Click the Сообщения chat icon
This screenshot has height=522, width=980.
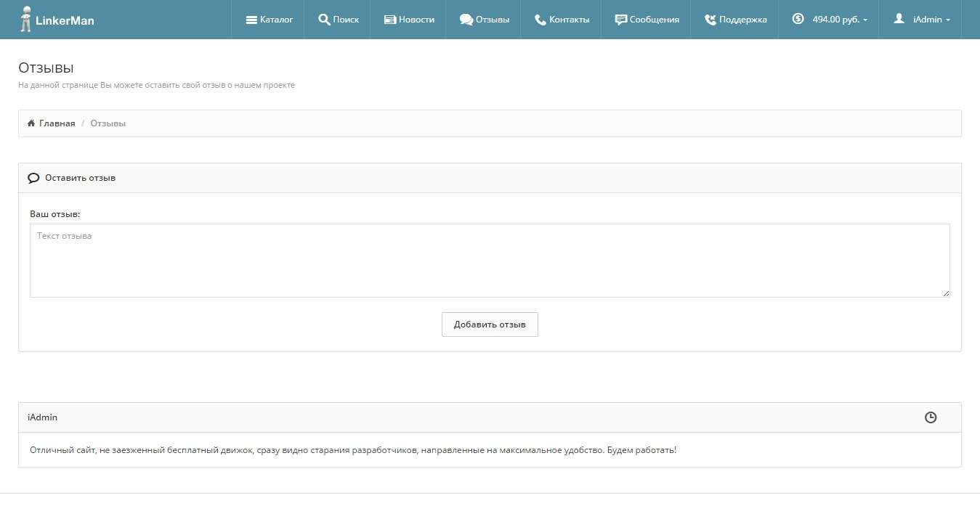[x=620, y=20]
